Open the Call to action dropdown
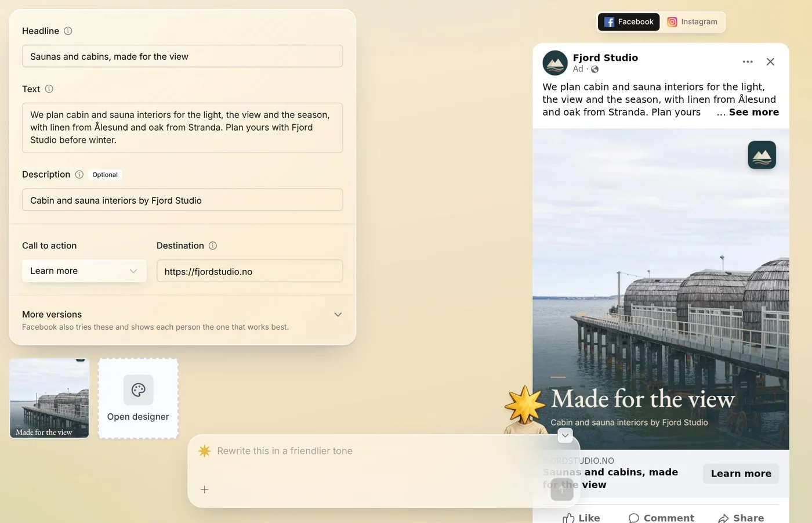Image resolution: width=812 pixels, height=523 pixels. click(x=84, y=271)
